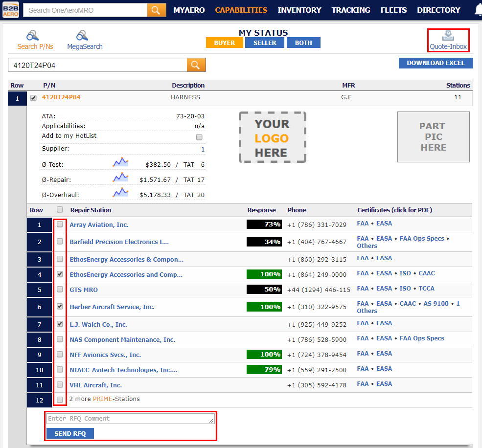
Task: Check the 2 more PRIME-Stations checkbox
Action: pos(60,400)
